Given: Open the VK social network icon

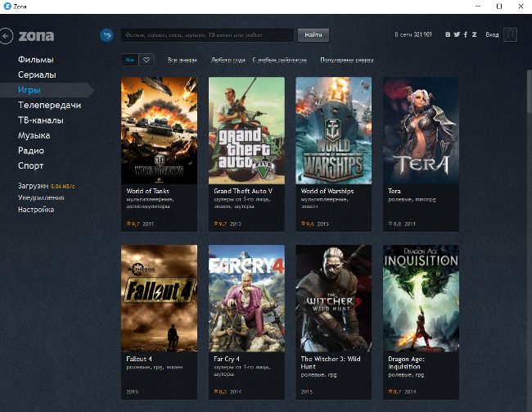Looking at the screenshot, I should click(448, 35).
